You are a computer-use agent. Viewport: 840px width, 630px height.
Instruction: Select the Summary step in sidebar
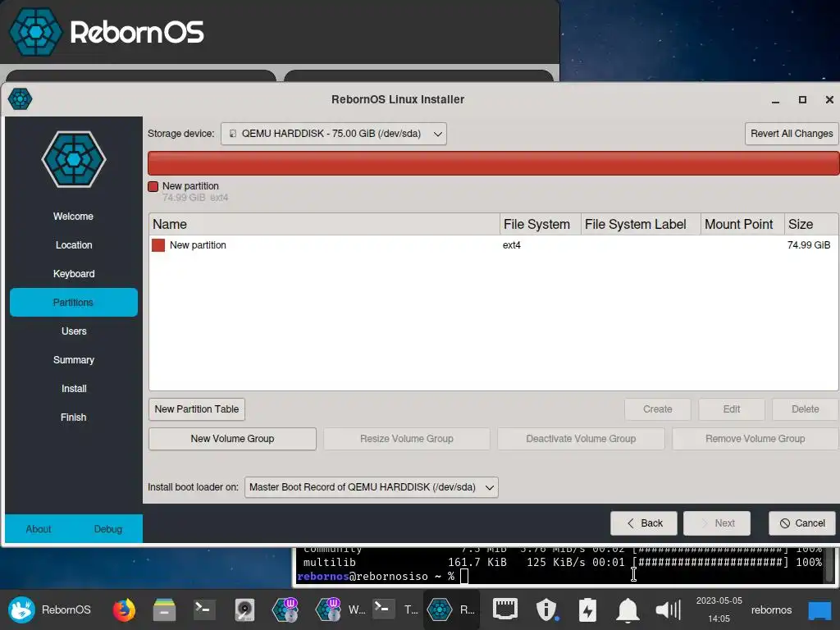coord(73,359)
